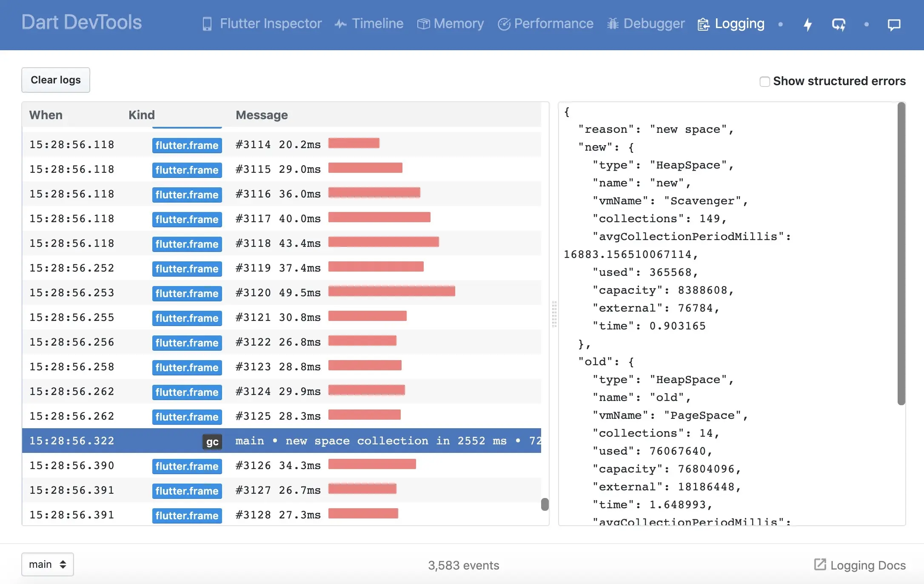Screen dimensions: 924x584
Task: Open the send feedback speech bubble icon
Action: click(x=894, y=24)
